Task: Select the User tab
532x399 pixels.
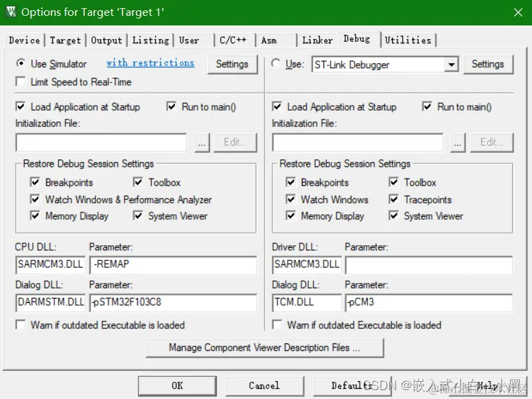Action: click(x=194, y=41)
